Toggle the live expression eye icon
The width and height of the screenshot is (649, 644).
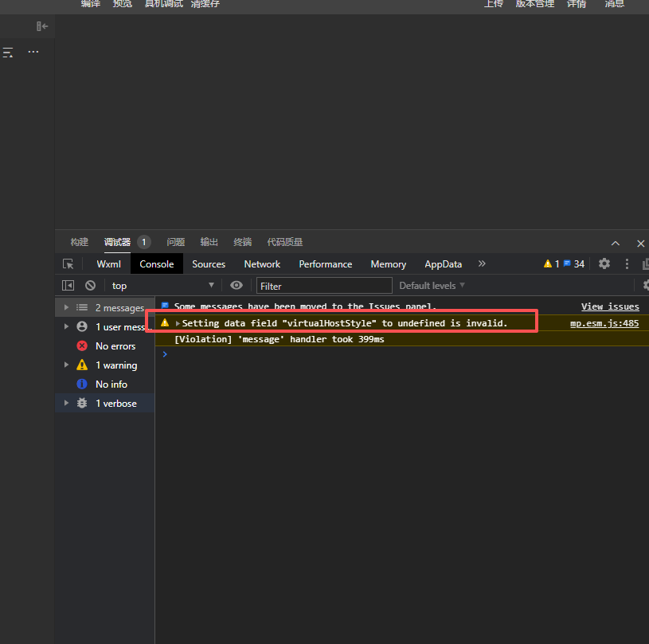[237, 285]
